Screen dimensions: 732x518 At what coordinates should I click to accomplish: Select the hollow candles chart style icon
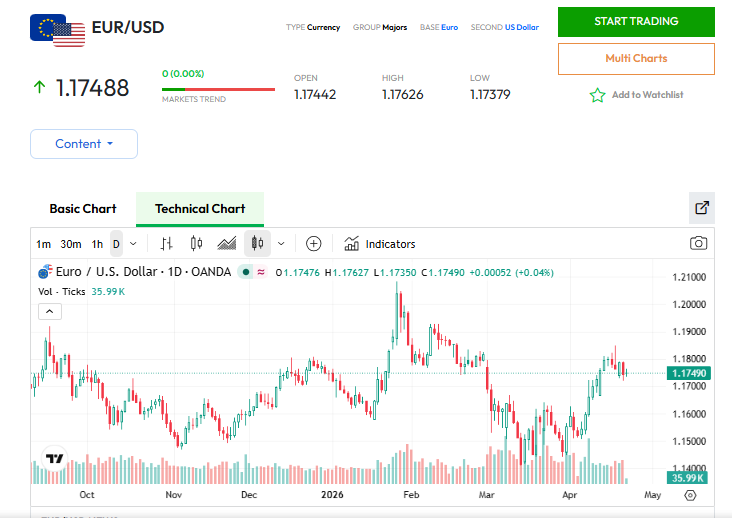coord(196,243)
